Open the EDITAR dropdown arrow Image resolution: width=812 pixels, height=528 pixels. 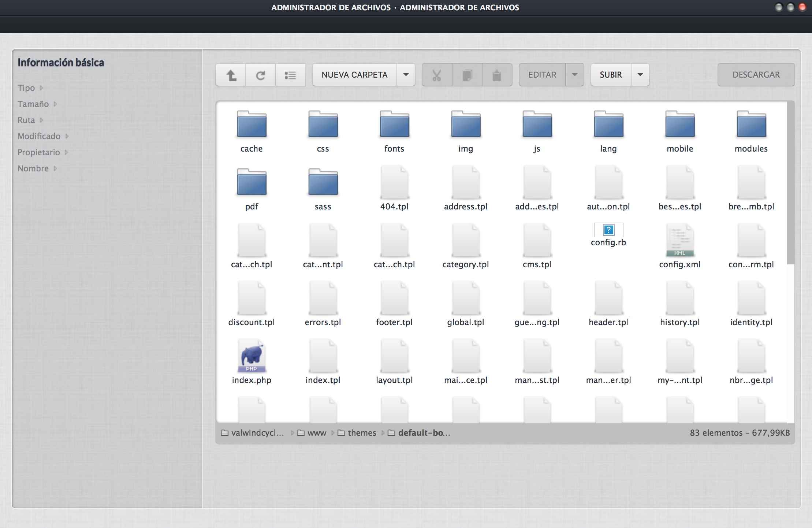coord(574,75)
